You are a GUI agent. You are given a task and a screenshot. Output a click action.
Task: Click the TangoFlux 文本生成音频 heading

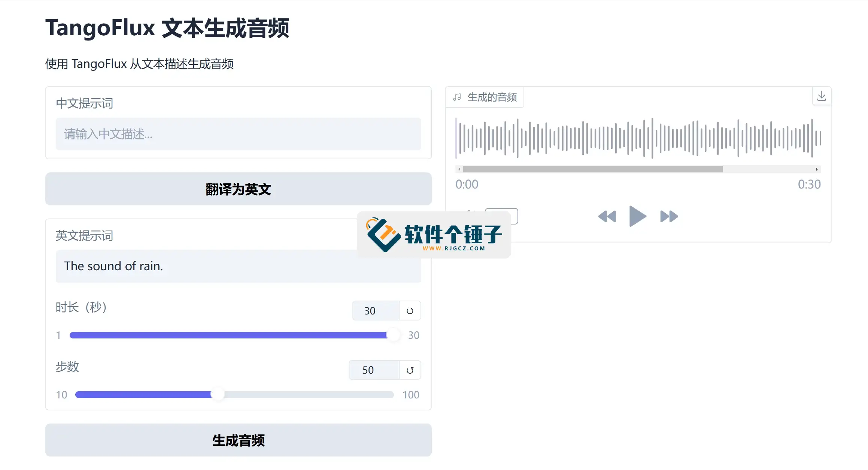click(x=167, y=28)
